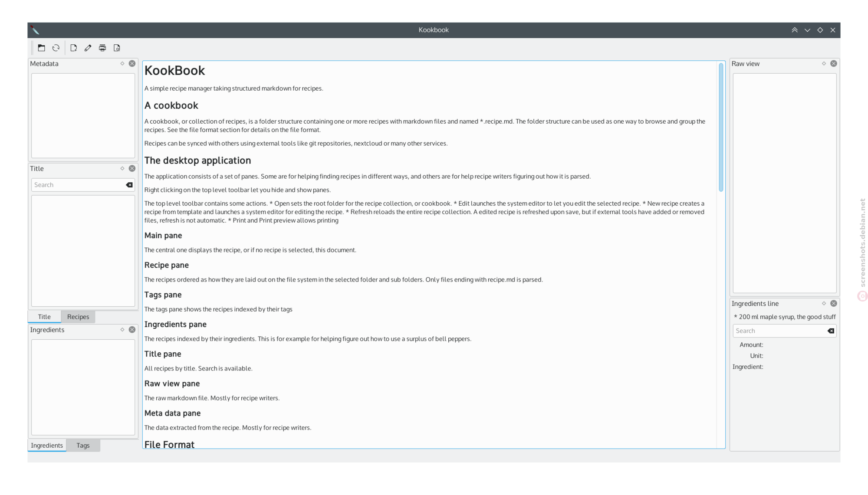The width and height of the screenshot is (868, 495).
Task: Switch to the Tags tab
Action: (x=83, y=445)
